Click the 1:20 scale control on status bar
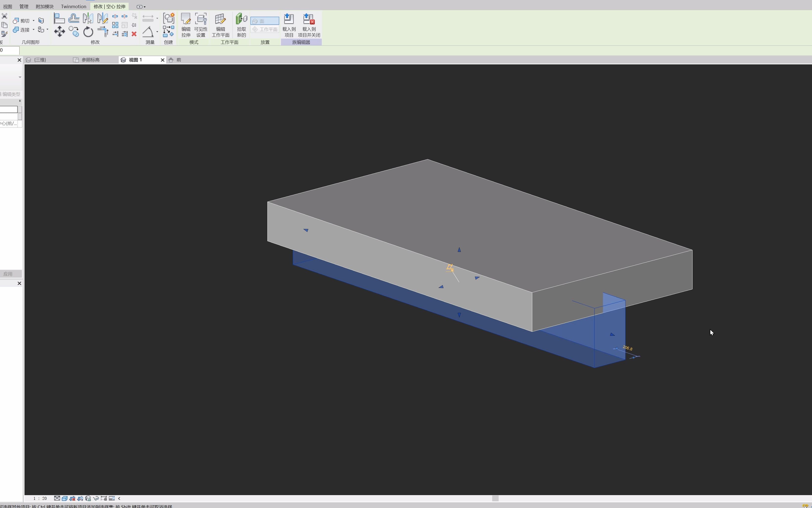812x508 pixels. point(40,498)
